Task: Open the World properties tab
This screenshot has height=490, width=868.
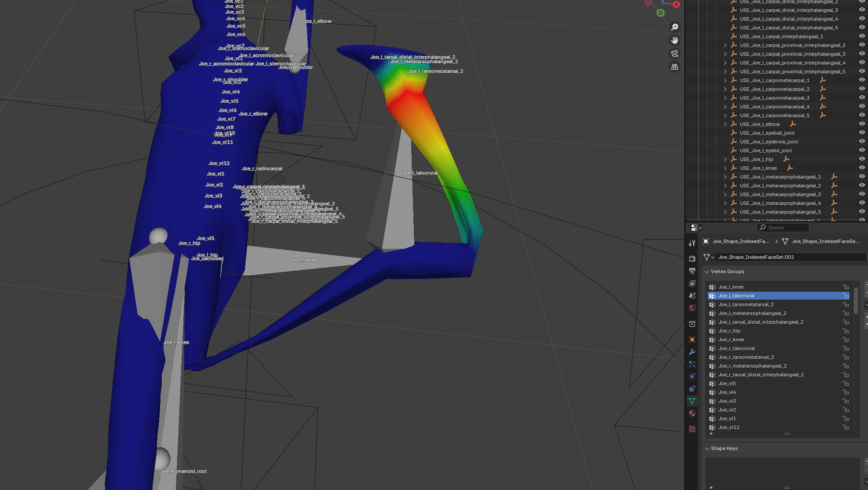Action: tap(692, 308)
